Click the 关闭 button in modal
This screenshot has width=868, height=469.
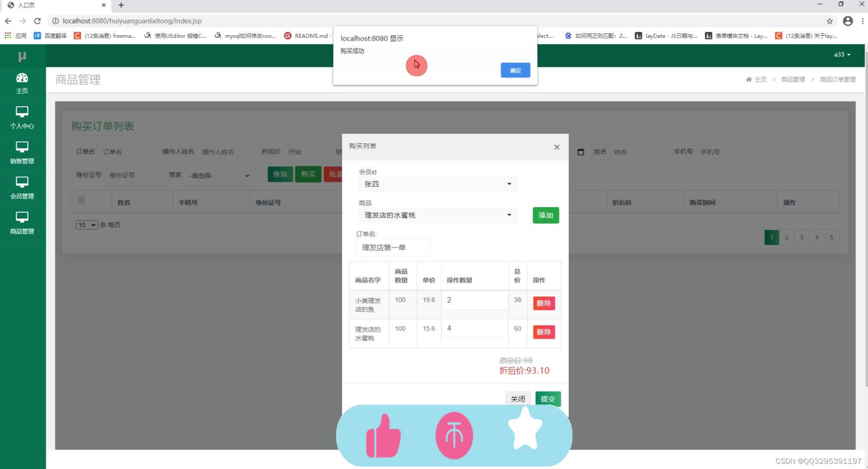pyautogui.click(x=518, y=399)
